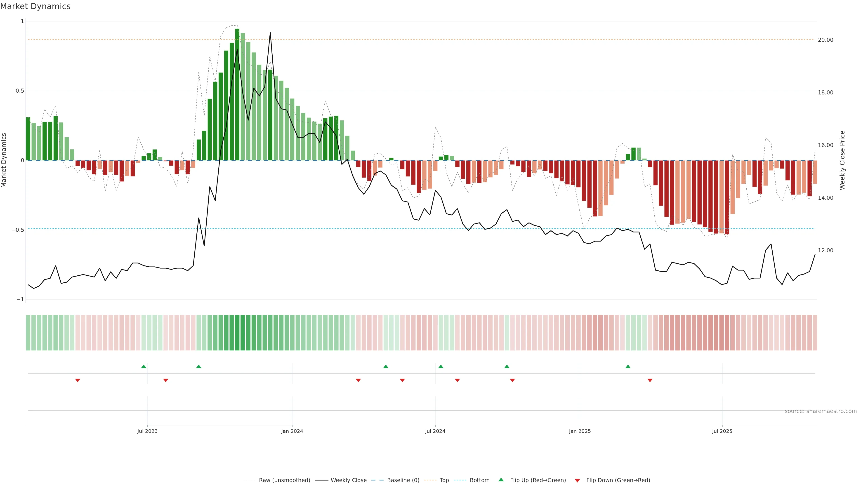This screenshot has height=488, width=868.
Task: Toggle the Top legend series
Action: (444, 480)
